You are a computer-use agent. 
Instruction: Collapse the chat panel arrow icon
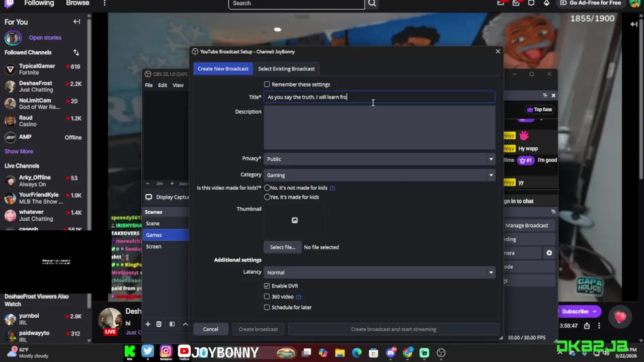coord(634,24)
